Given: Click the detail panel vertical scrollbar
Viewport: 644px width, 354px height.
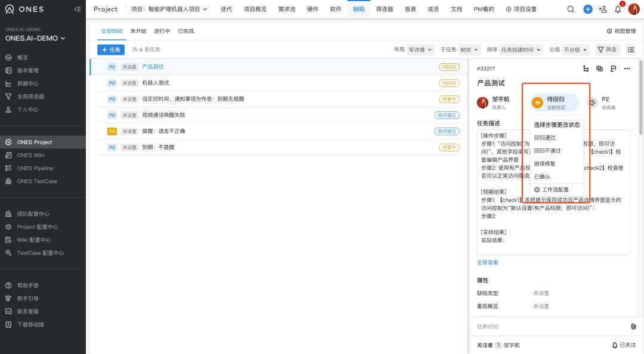Looking at the screenshot, I should [x=640, y=98].
